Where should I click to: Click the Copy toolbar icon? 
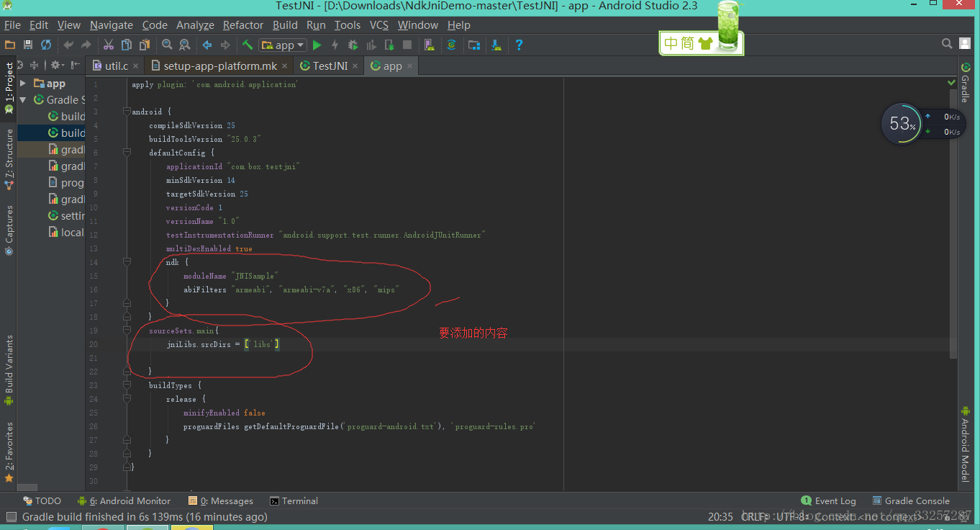(x=127, y=45)
